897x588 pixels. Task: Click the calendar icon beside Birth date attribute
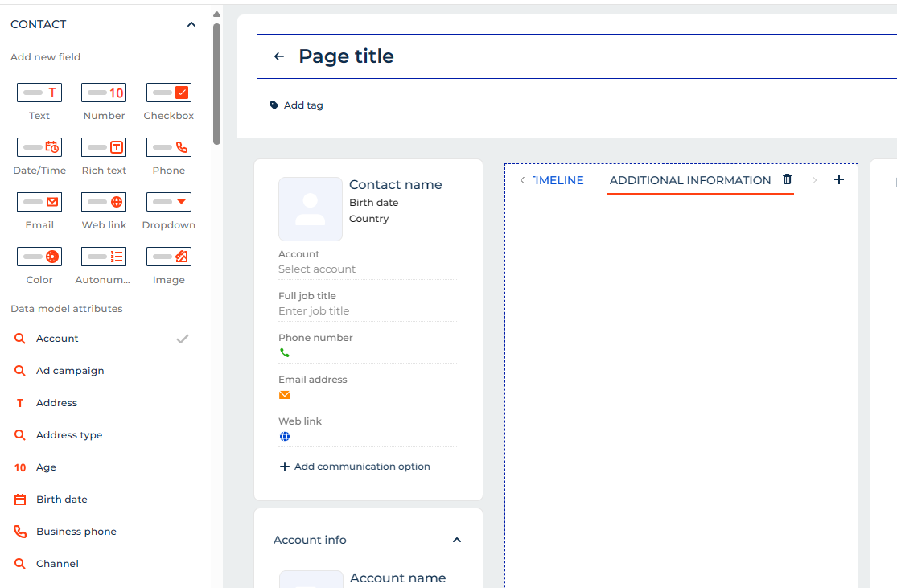pos(20,500)
